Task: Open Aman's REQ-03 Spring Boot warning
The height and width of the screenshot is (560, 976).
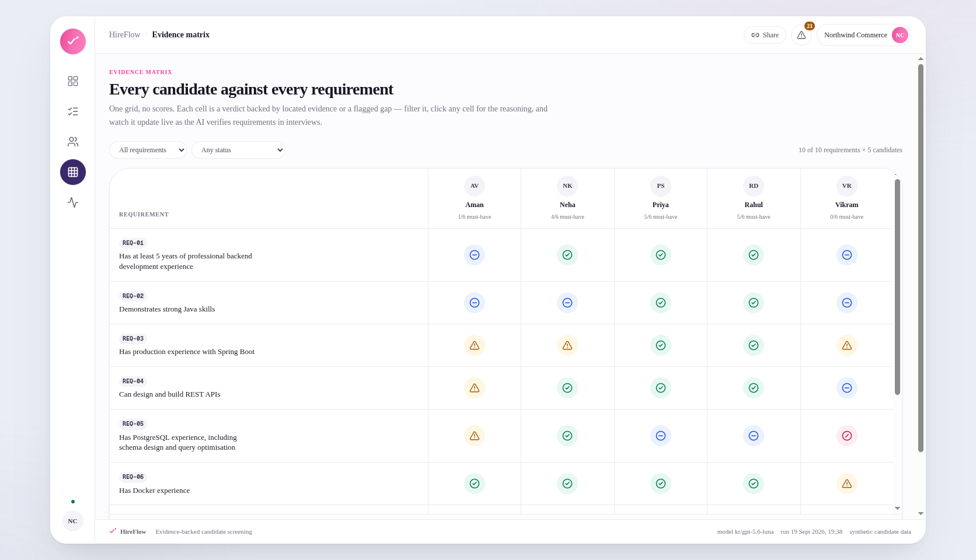Action: (x=475, y=345)
